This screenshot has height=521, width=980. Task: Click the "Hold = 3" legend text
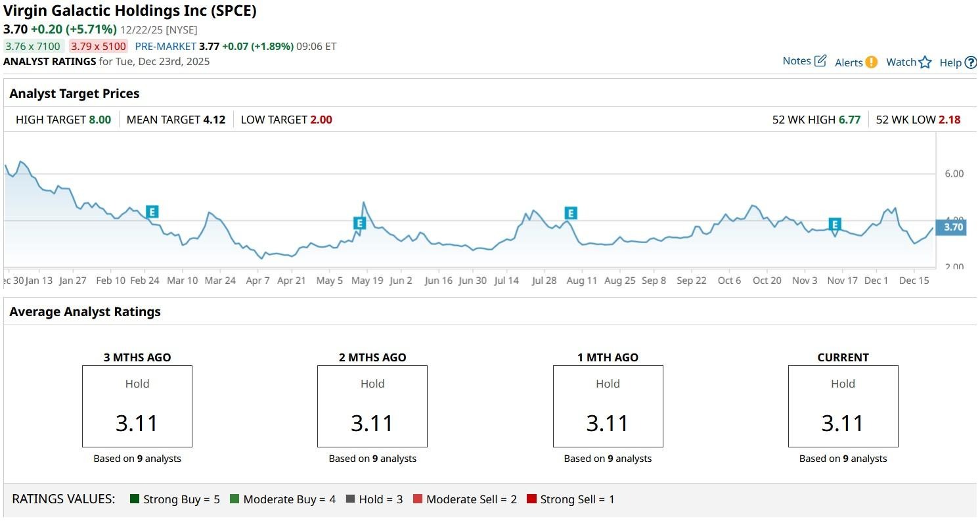pos(381,499)
